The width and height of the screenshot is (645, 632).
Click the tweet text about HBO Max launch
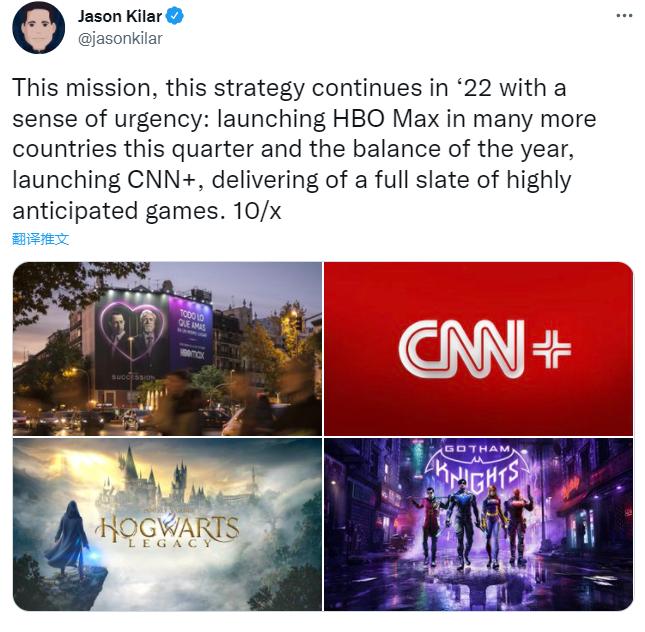point(304,149)
